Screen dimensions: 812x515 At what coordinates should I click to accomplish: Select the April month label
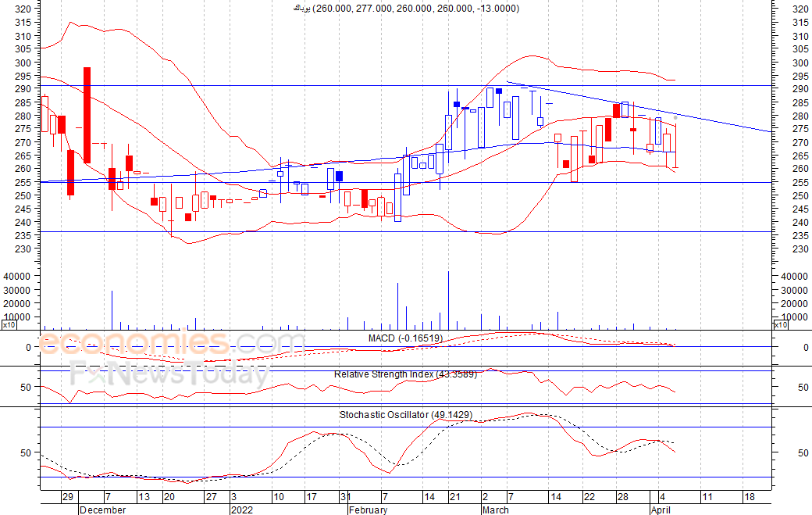click(x=661, y=510)
